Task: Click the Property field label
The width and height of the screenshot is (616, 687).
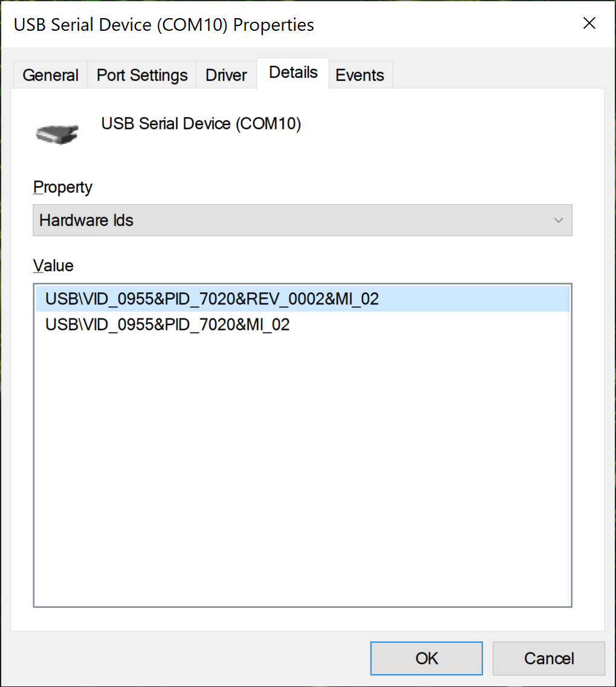Action: tap(62, 187)
